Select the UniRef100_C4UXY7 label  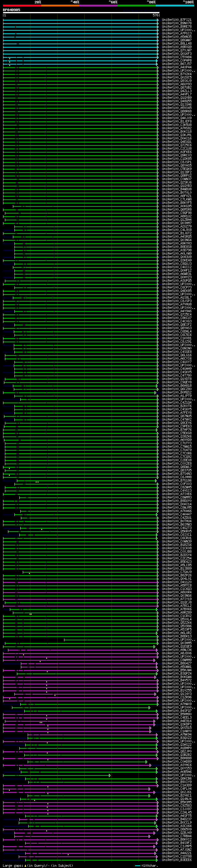(x=177, y=362)
